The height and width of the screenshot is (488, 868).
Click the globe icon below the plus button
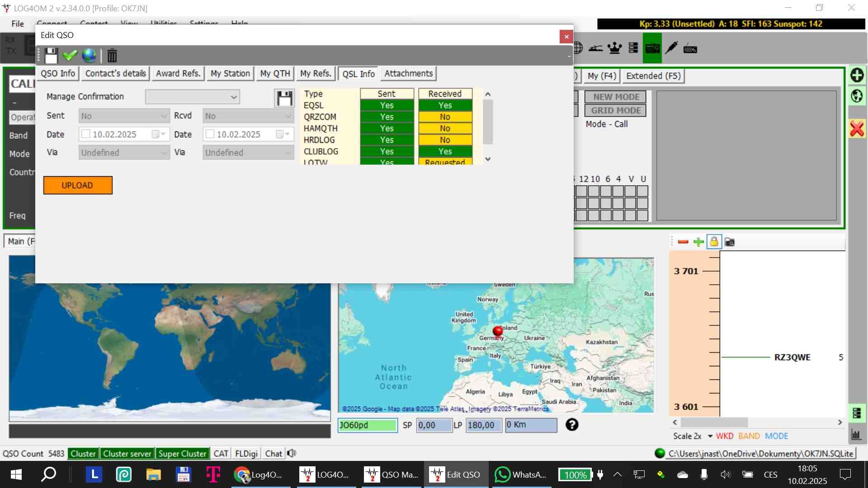[857, 96]
